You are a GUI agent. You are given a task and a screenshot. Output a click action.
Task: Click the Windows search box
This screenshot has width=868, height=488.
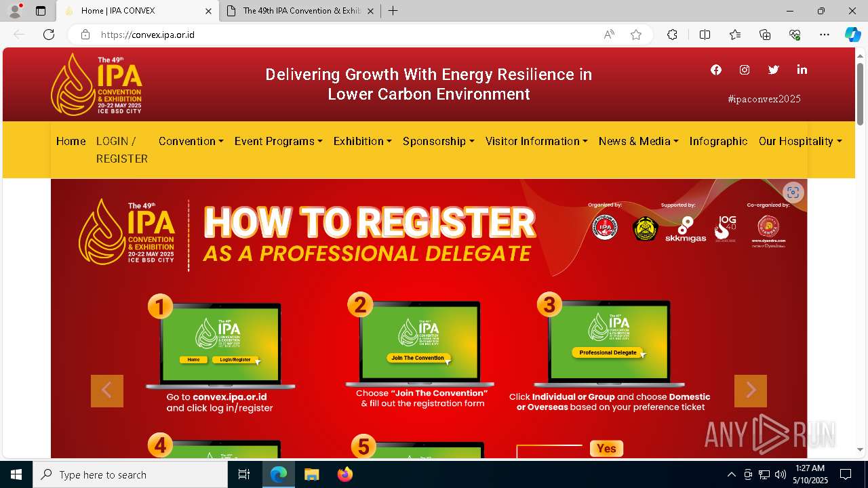click(130, 474)
